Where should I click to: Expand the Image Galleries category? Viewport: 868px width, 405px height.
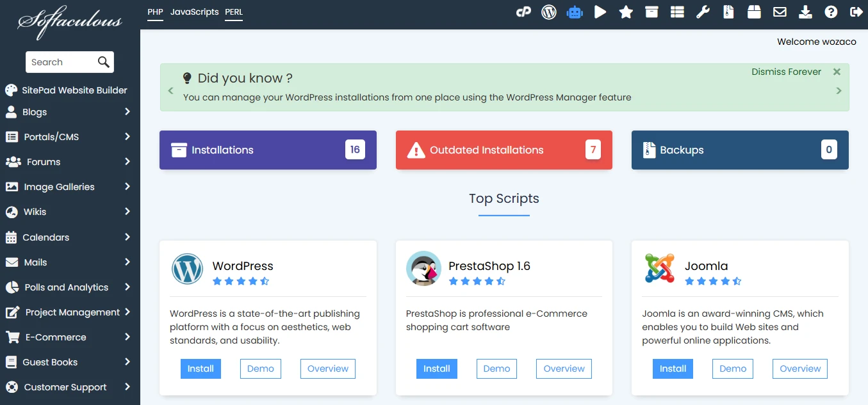tap(127, 187)
